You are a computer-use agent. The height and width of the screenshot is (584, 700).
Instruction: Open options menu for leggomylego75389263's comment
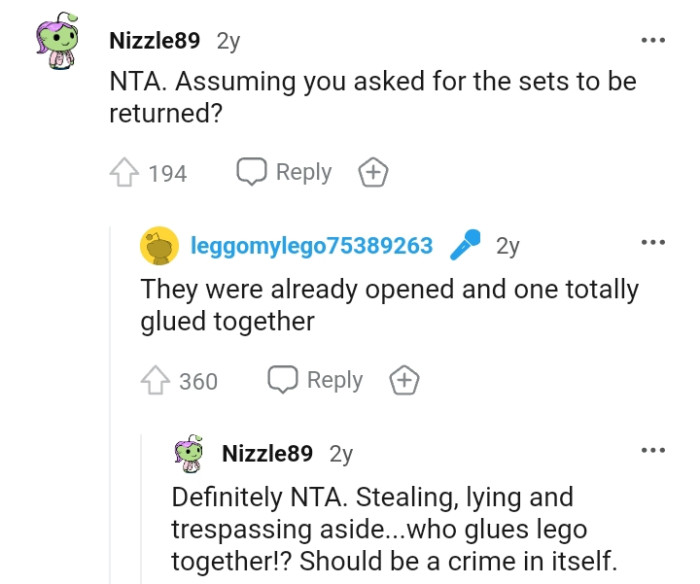click(x=653, y=243)
